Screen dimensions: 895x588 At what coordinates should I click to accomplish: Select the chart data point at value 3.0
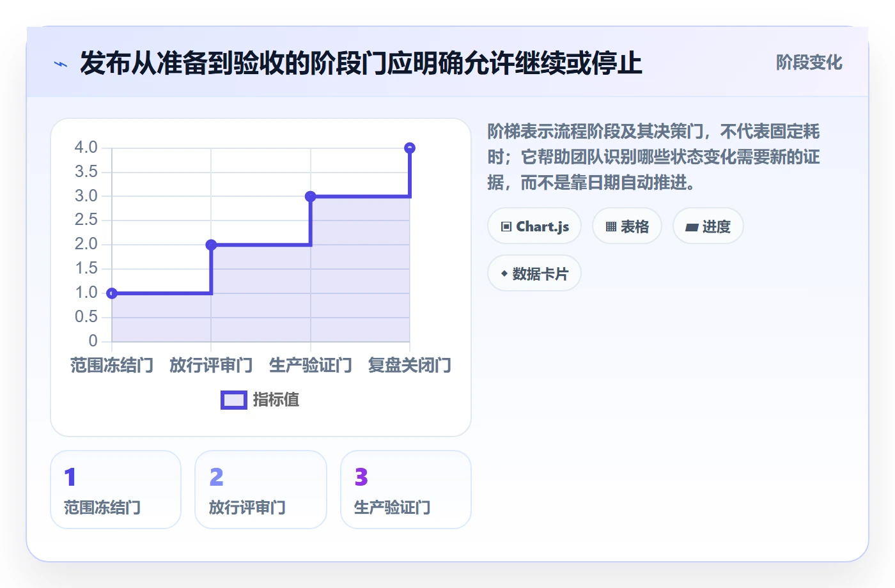[x=311, y=196]
